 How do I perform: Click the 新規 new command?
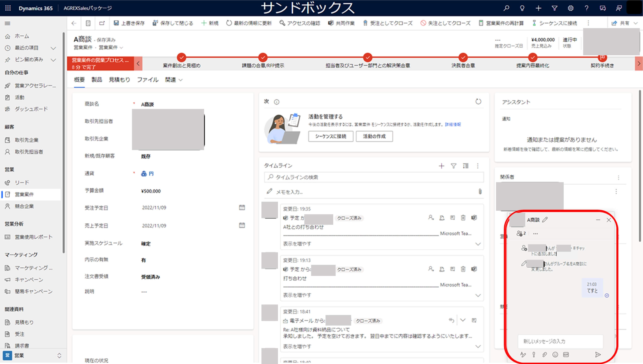(x=210, y=23)
